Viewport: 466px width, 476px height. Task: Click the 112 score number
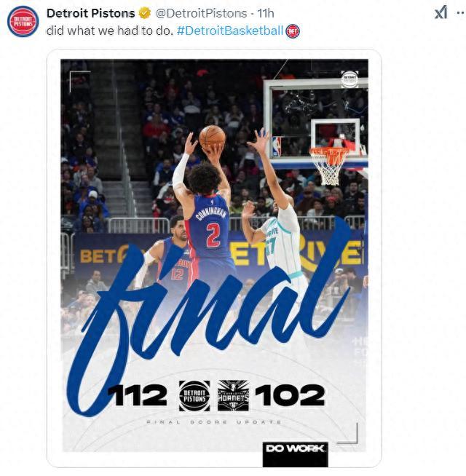(x=138, y=395)
